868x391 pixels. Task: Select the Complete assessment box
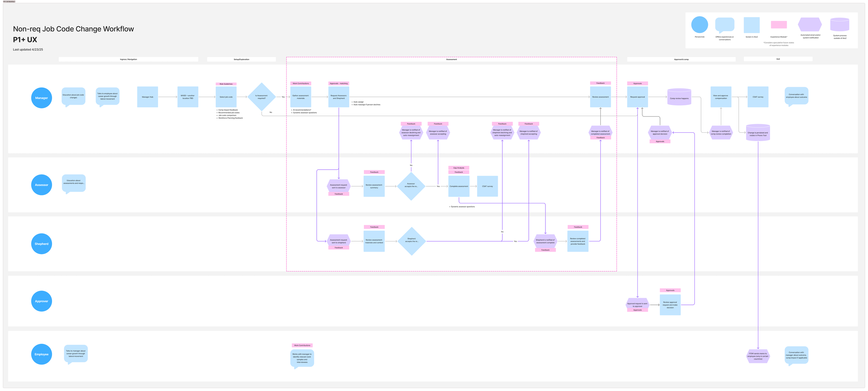[459, 186]
